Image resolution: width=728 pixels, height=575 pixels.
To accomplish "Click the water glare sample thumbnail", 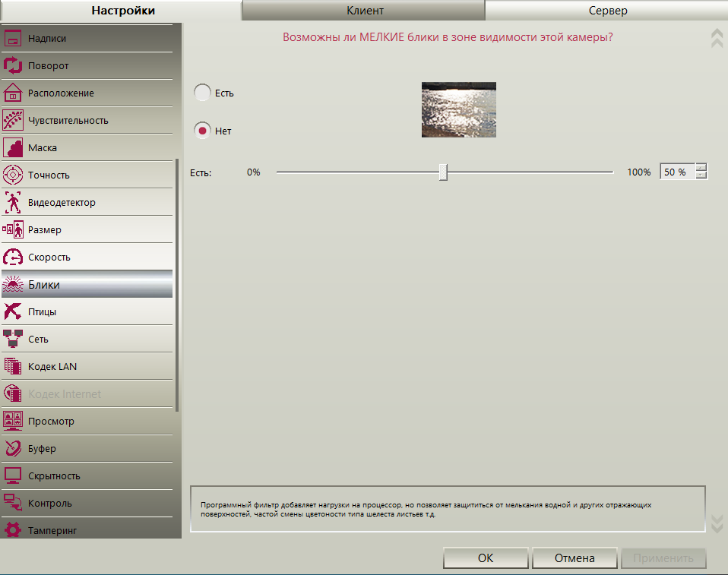I will coord(459,109).
